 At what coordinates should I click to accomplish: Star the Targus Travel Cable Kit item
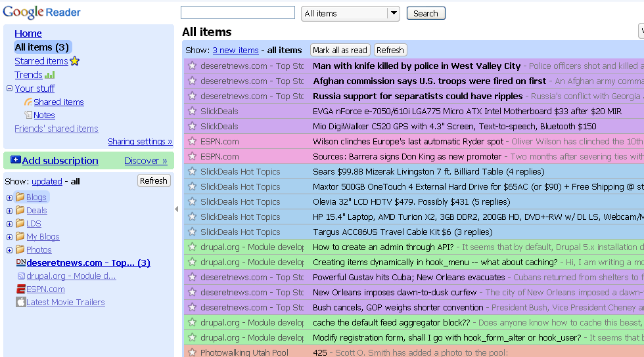click(192, 232)
